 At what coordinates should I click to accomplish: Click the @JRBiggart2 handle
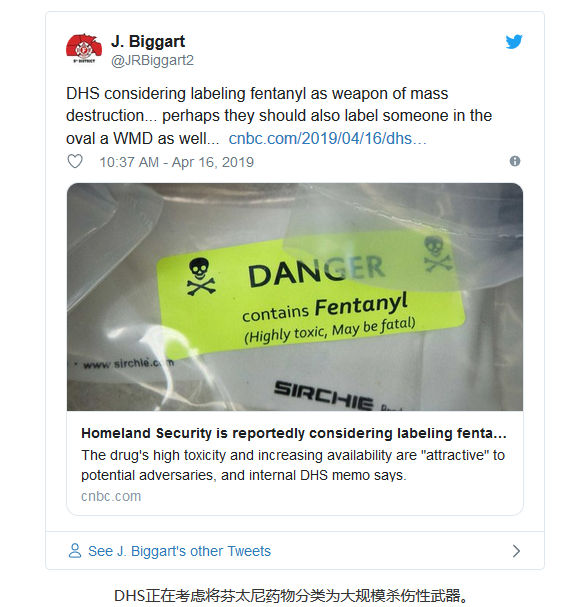click(x=152, y=61)
